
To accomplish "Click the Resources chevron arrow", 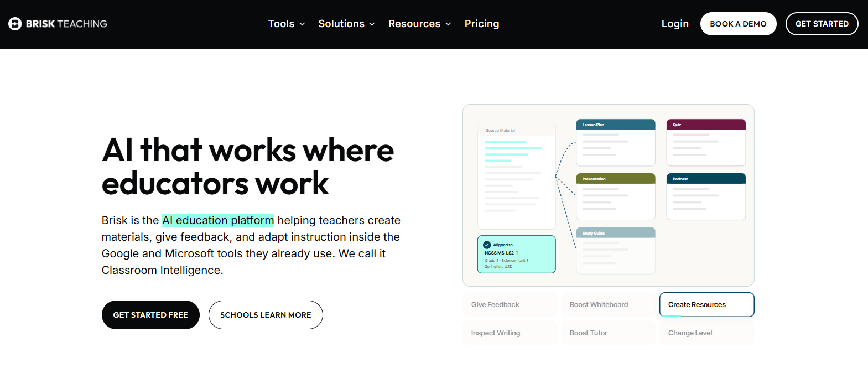I will click(x=448, y=24).
